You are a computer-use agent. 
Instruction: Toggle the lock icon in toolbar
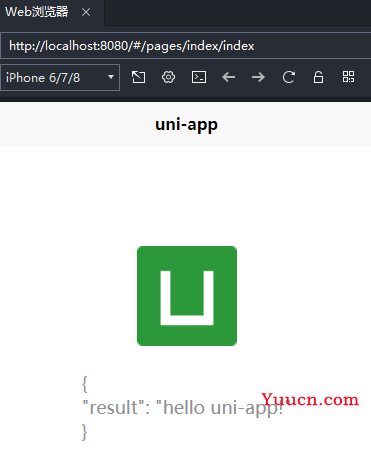(318, 77)
